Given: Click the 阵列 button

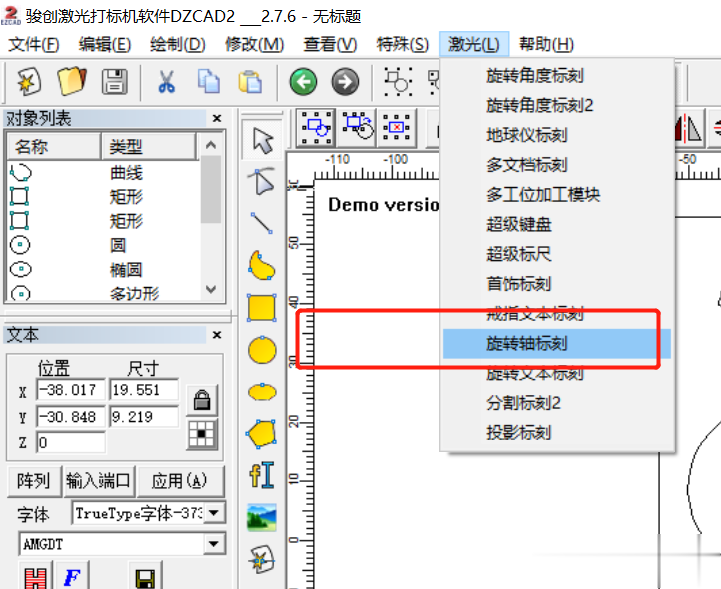Looking at the screenshot, I should click(34, 481).
